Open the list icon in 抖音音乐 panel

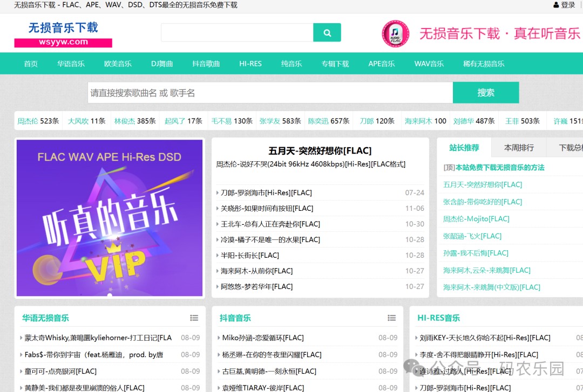[x=391, y=318]
